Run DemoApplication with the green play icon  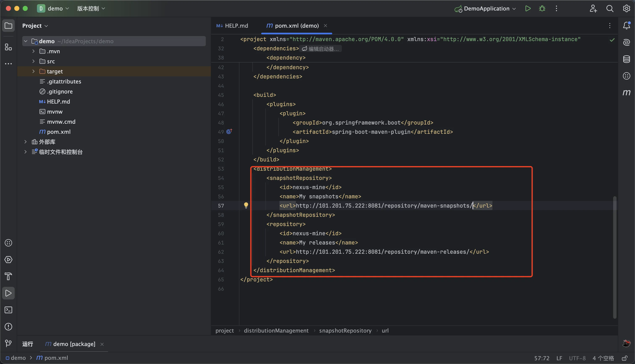coord(528,9)
